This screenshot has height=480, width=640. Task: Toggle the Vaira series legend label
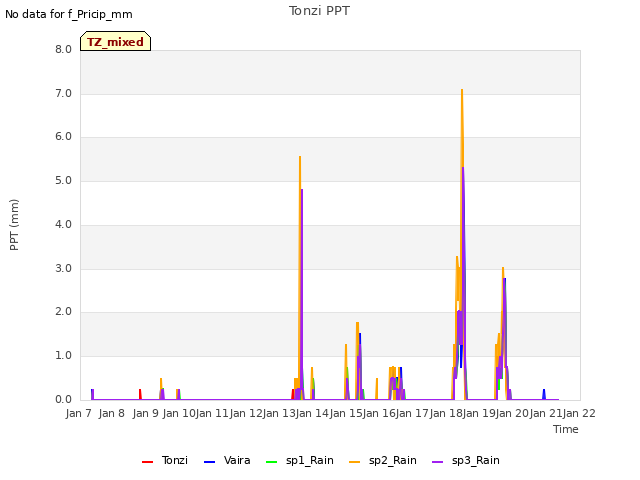click(x=237, y=460)
